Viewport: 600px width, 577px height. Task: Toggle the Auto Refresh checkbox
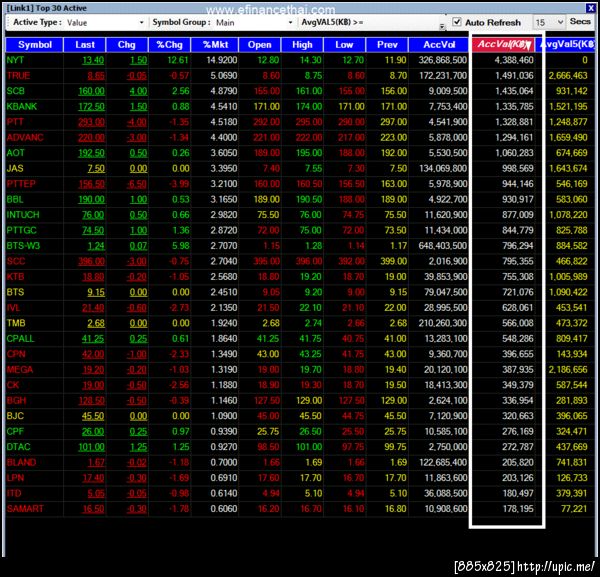(457, 22)
